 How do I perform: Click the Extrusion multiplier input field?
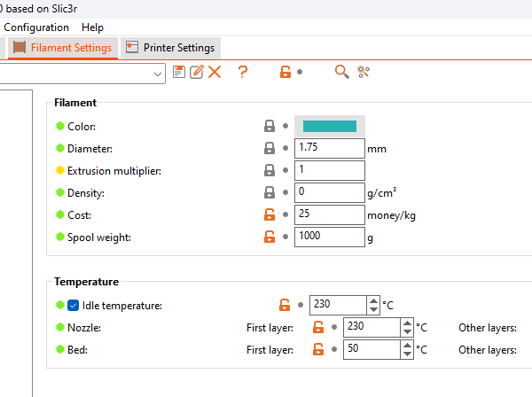point(329,171)
